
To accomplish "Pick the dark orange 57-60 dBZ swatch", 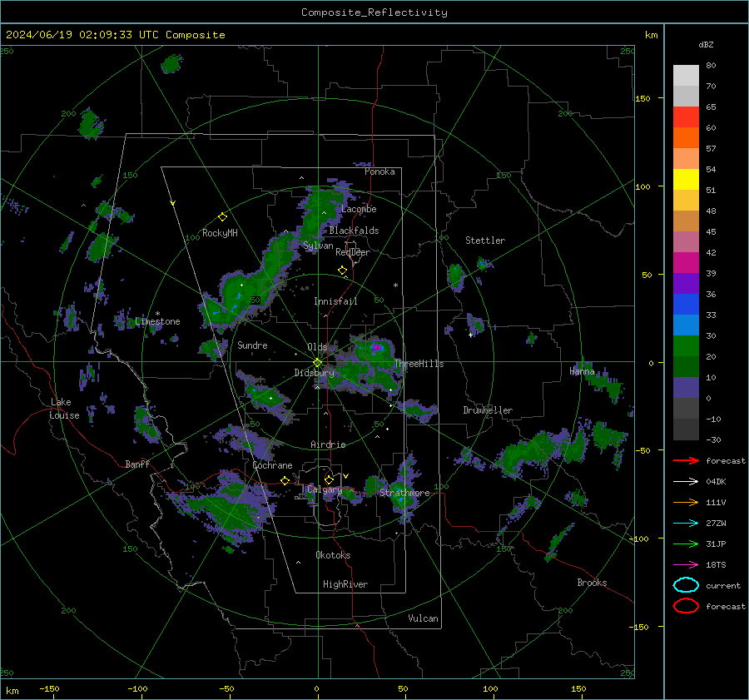I will coord(686,138).
